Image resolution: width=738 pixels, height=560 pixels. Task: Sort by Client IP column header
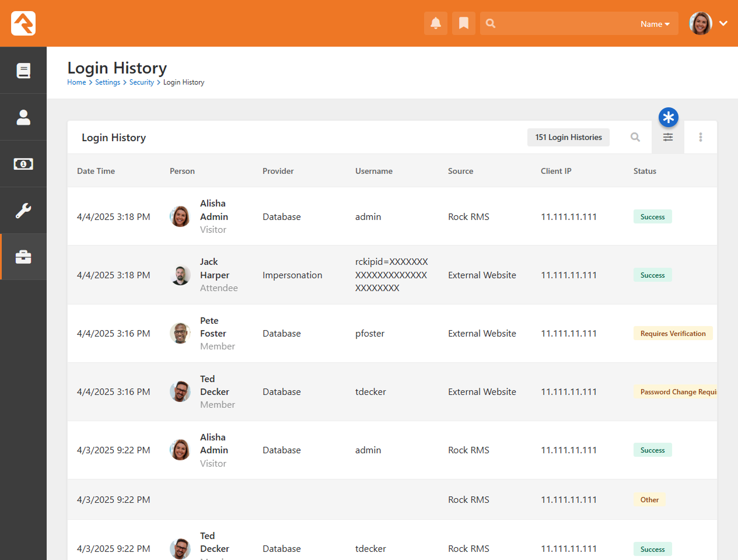[x=556, y=171]
